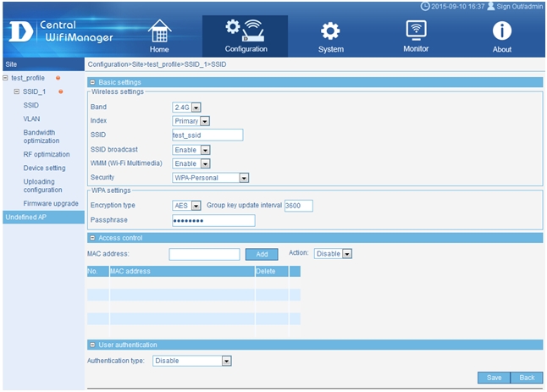
Task: Collapse the Access control section
Action: [92, 238]
